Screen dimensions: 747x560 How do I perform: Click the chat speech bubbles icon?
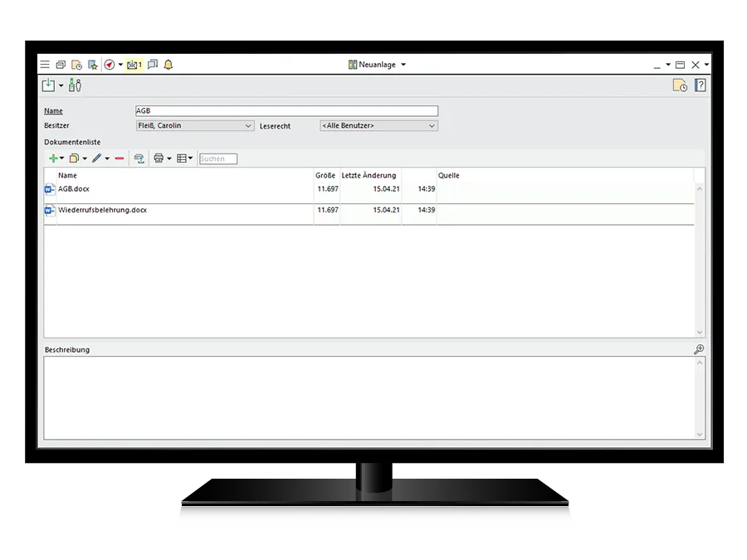point(153,65)
